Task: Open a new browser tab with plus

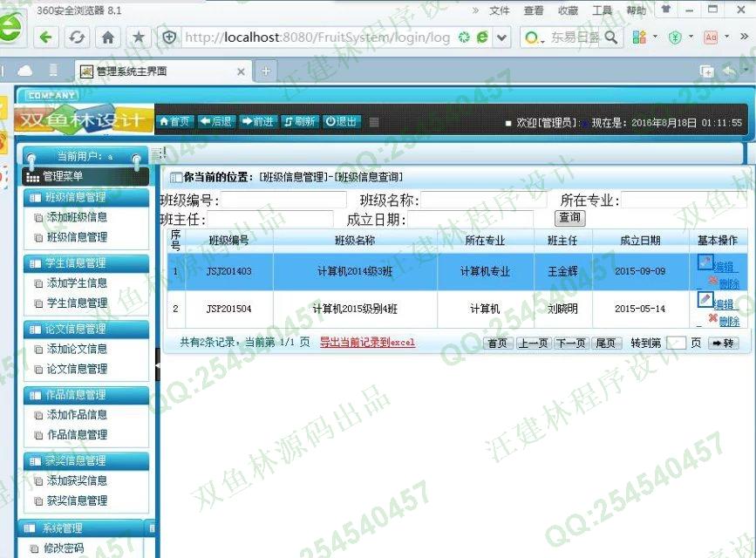Action: click(266, 71)
